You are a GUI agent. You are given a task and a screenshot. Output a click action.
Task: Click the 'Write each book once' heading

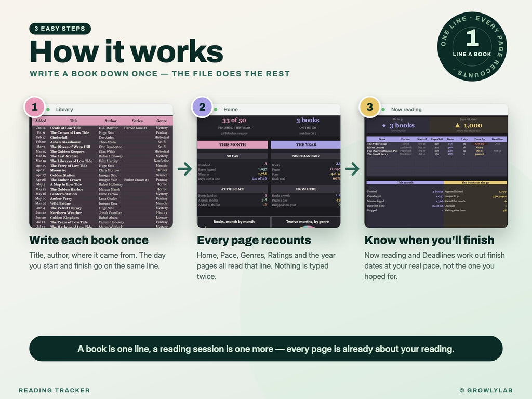click(x=89, y=240)
